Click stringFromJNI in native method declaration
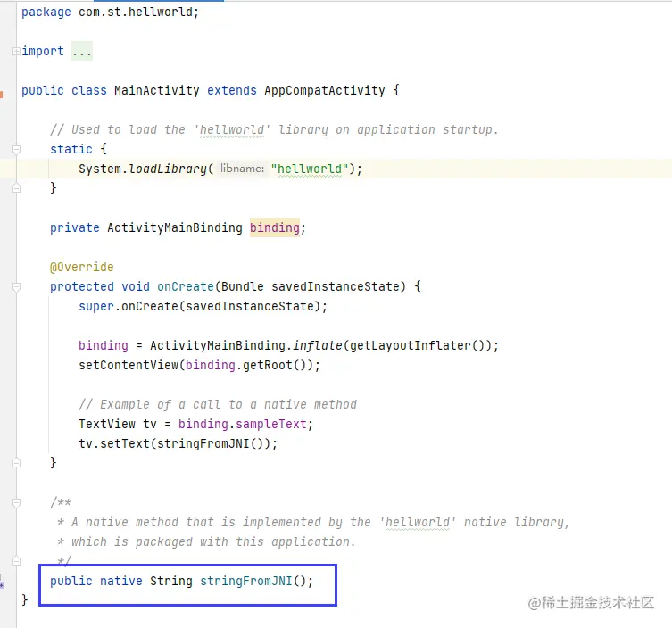Screen dimensions: 672x628 point(246,582)
